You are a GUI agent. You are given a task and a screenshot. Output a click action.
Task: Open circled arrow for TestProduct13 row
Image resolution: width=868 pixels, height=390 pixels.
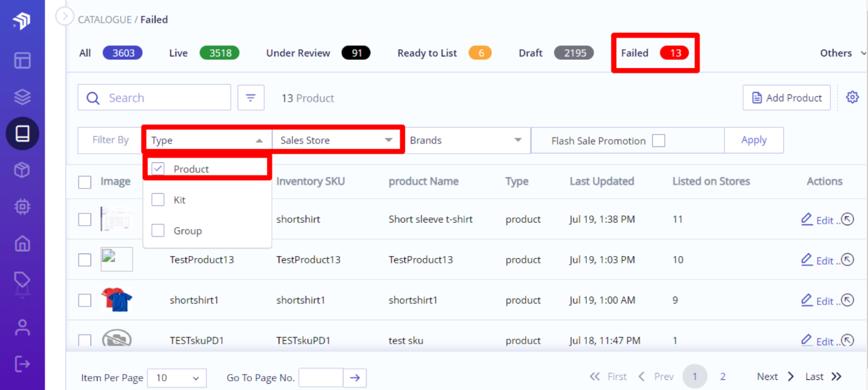coord(847,260)
